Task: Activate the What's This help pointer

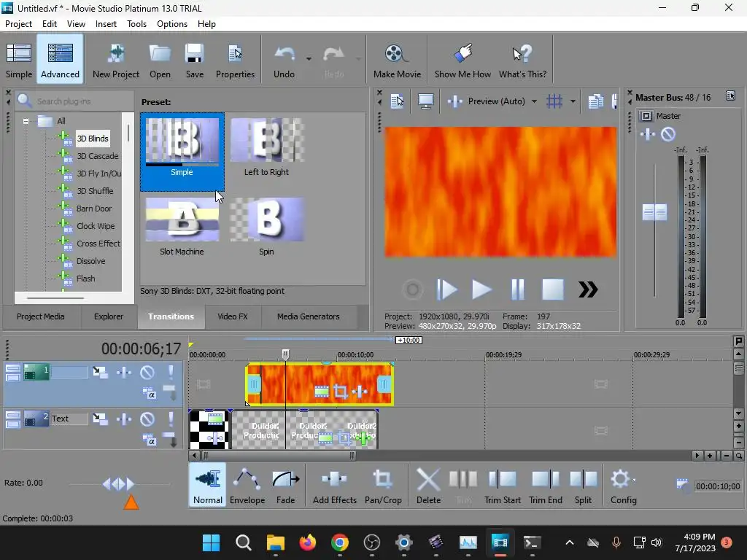Action: [x=522, y=60]
